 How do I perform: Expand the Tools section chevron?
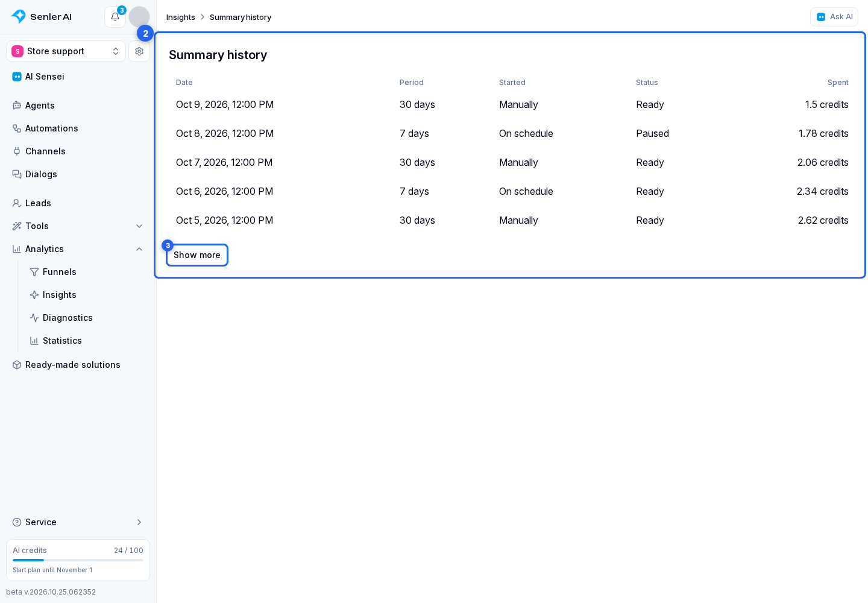click(x=139, y=226)
